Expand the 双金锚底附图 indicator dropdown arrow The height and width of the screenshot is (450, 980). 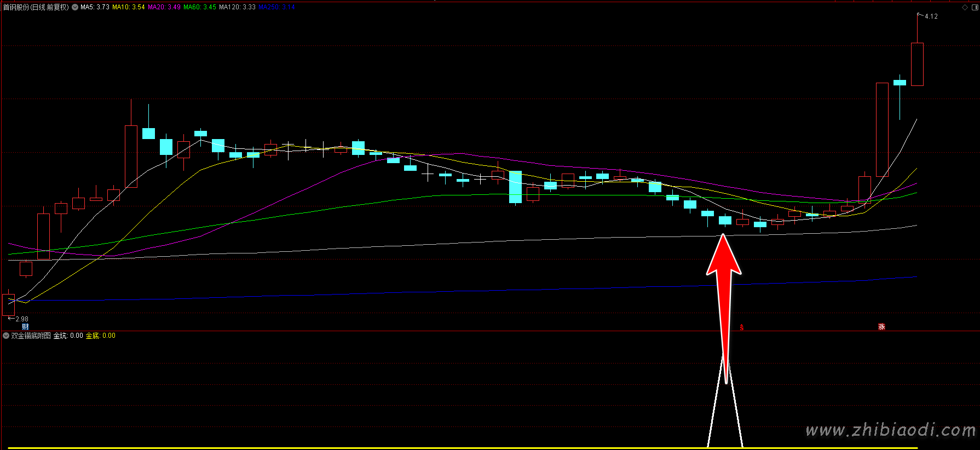tap(6, 336)
